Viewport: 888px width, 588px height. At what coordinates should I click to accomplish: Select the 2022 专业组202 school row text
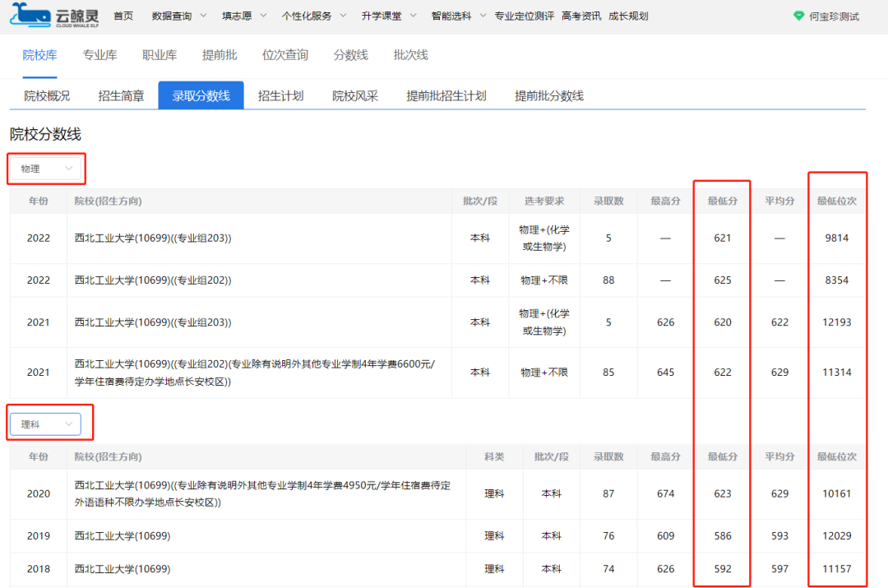pos(153,280)
